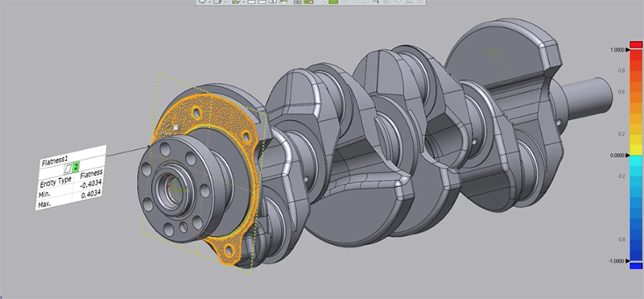Open the dropdown arrow beside first toolbar icon
Viewport: 644px width, 299px height.
pos(210,2)
